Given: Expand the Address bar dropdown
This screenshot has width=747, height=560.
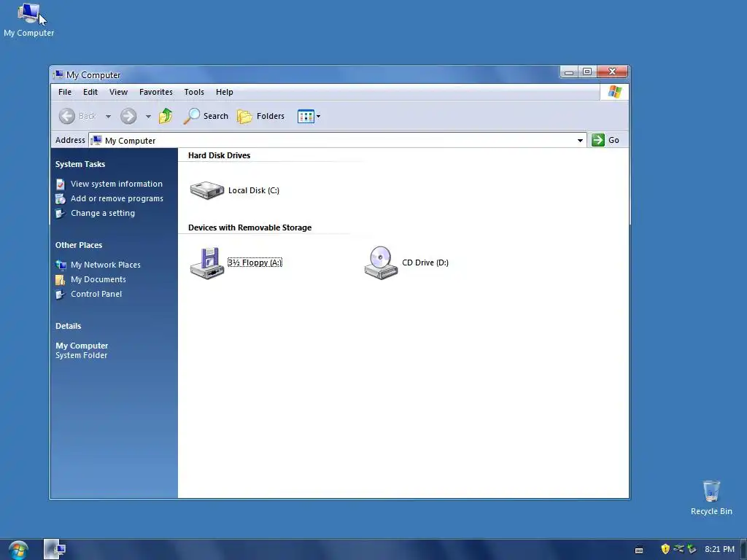Looking at the screenshot, I should point(580,140).
